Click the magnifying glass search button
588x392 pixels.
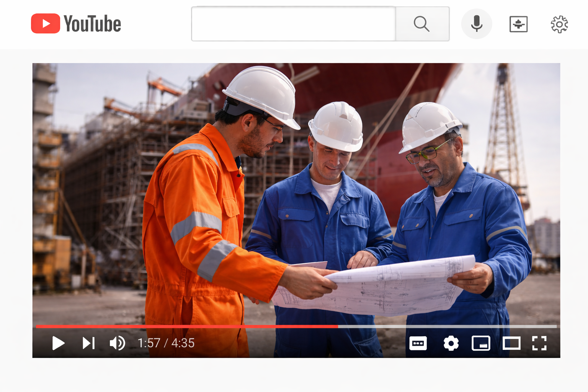click(422, 24)
